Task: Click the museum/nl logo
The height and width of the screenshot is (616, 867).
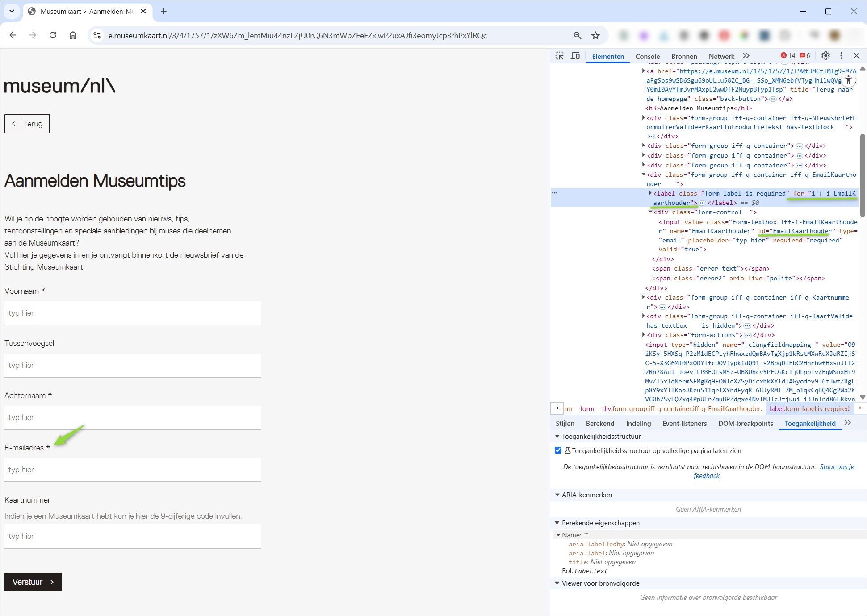Action: coord(60,86)
